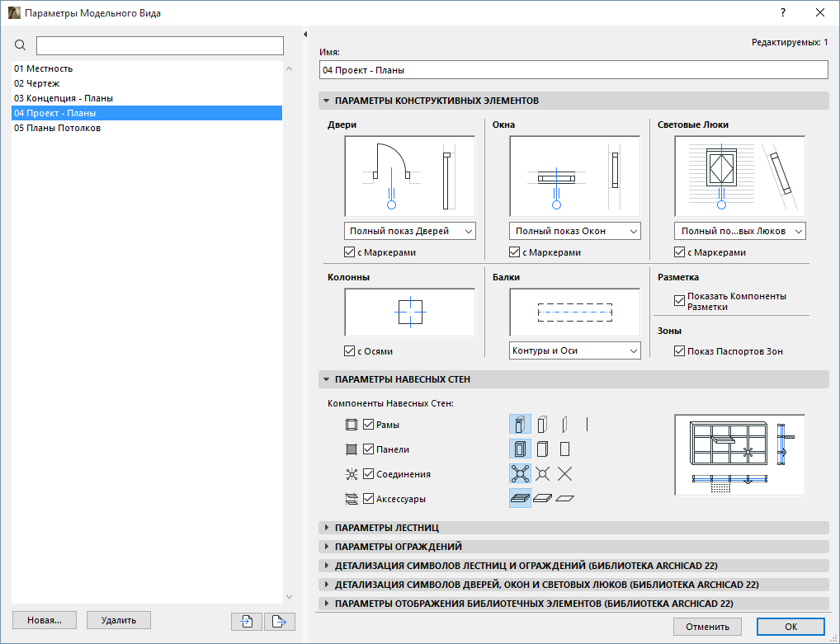Viewport: 840px width, 644px height.
Task: Uncheck с Осями under Колонны
Action: click(x=349, y=350)
